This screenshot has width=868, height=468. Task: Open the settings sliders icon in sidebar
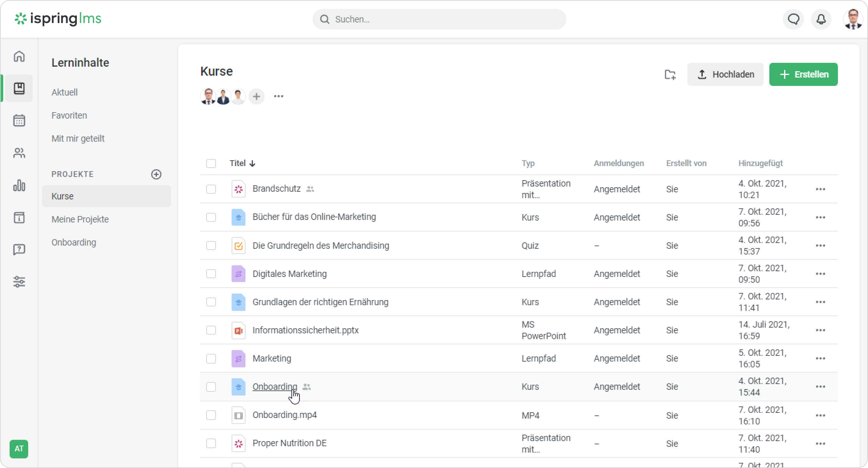(19, 281)
